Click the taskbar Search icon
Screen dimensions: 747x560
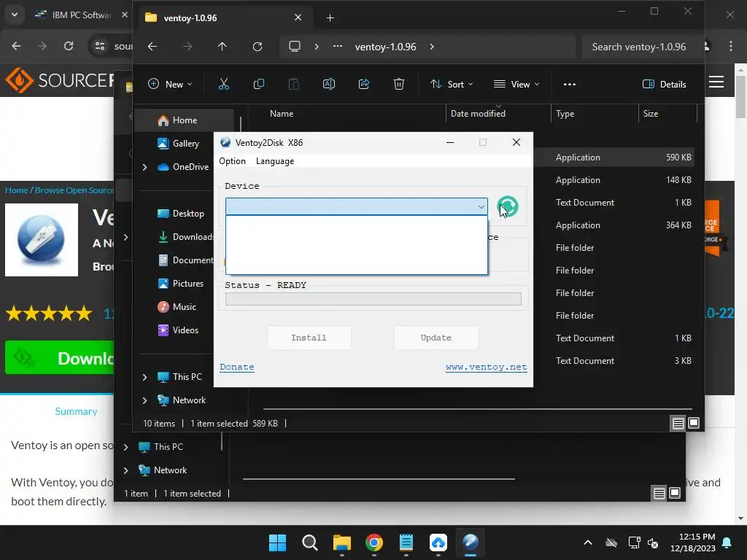[x=309, y=542]
